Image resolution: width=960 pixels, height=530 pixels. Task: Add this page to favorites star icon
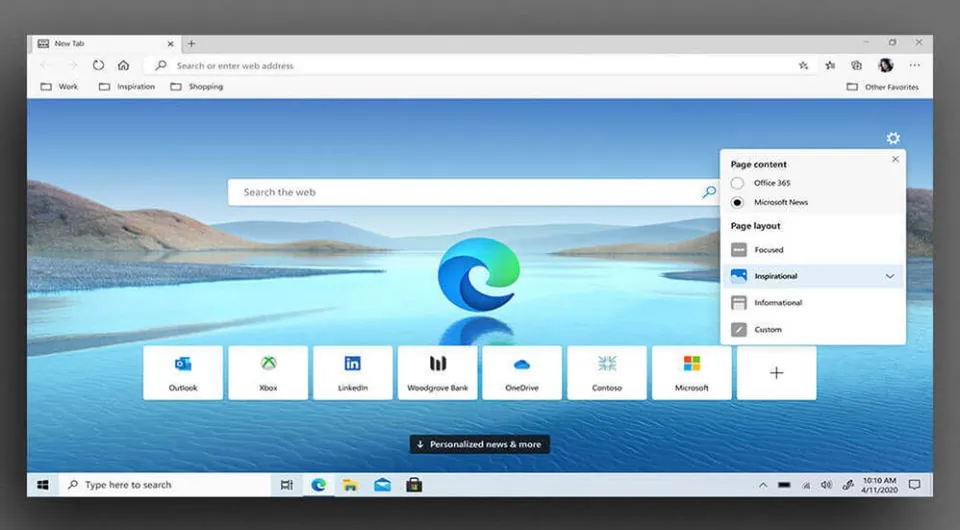coord(803,65)
